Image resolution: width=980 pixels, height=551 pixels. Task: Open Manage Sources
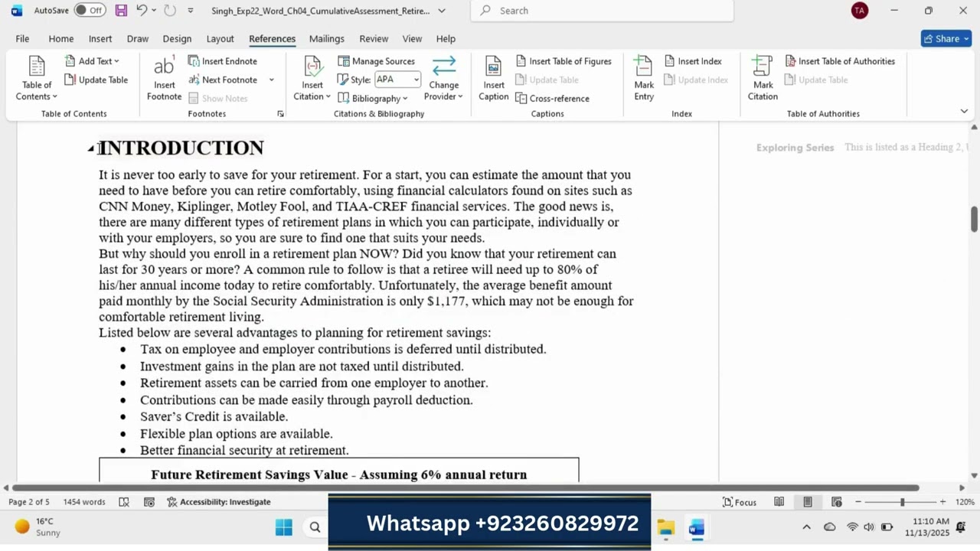point(377,61)
